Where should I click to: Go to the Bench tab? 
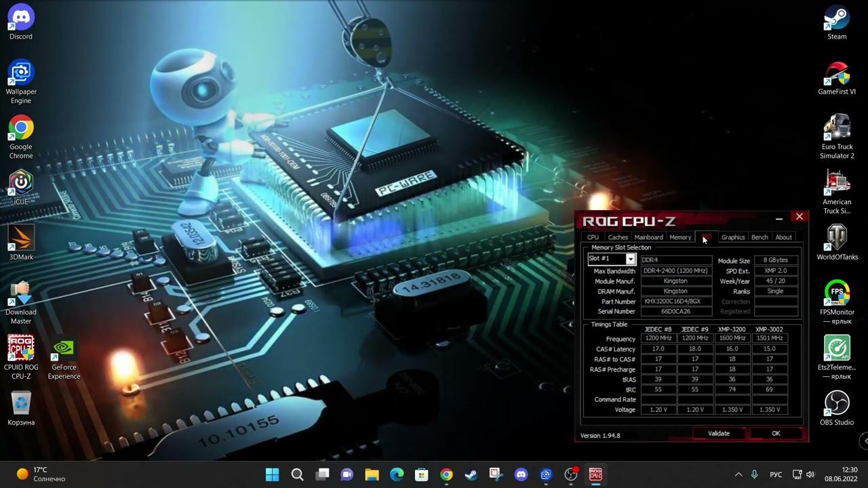[x=759, y=237]
